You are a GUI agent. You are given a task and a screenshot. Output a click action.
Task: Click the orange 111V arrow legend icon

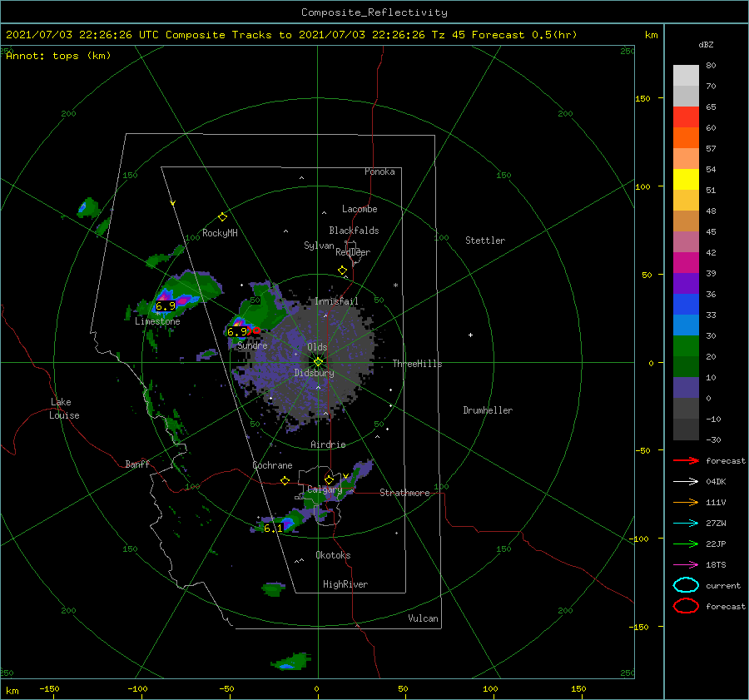point(686,502)
